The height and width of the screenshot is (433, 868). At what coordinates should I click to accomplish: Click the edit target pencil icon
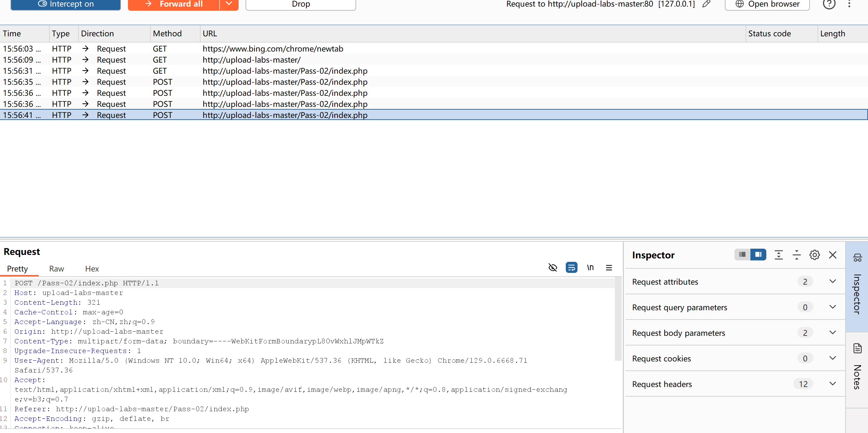pos(707,4)
